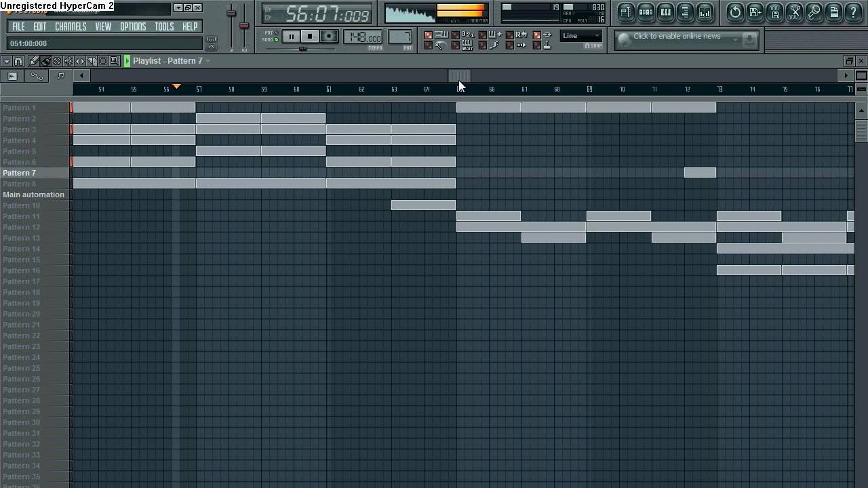The width and height of the screenshot is (868, 488).
Task: Select the delete tool in playlist toolbar
Action: [x=57, y=61]
